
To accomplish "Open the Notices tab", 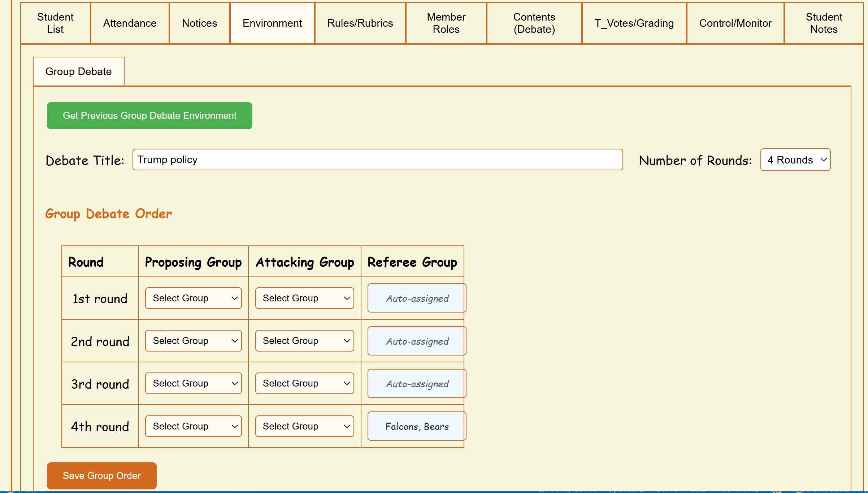I will (x=199, y=23).
